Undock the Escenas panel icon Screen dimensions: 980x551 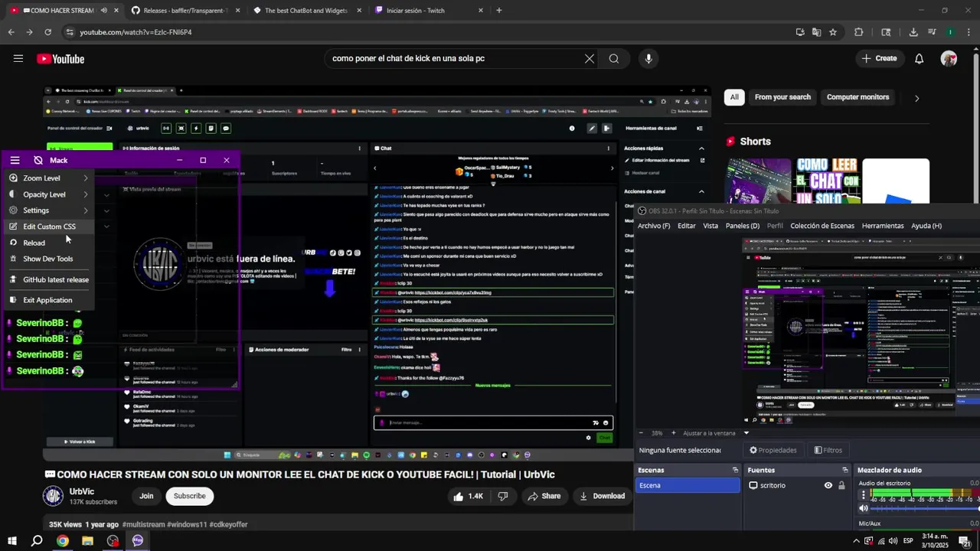pyautogui.click(x=735, y=470)
